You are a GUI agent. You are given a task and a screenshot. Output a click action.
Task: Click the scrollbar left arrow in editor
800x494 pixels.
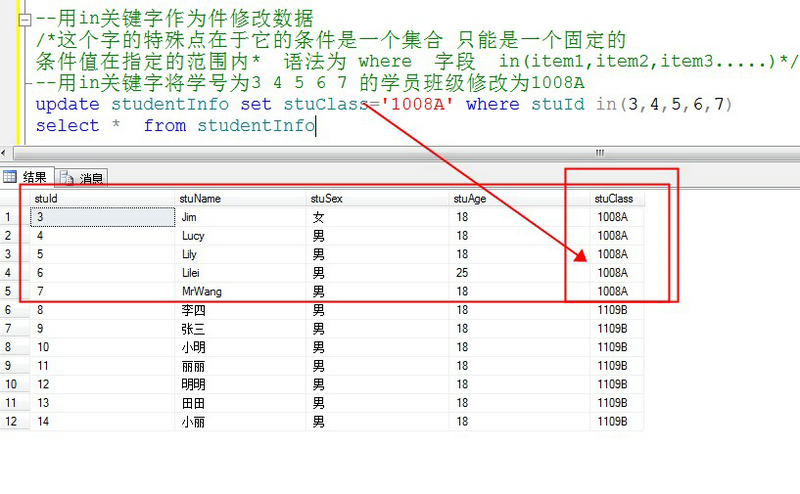pyautogui.click(x=4, y=153)
